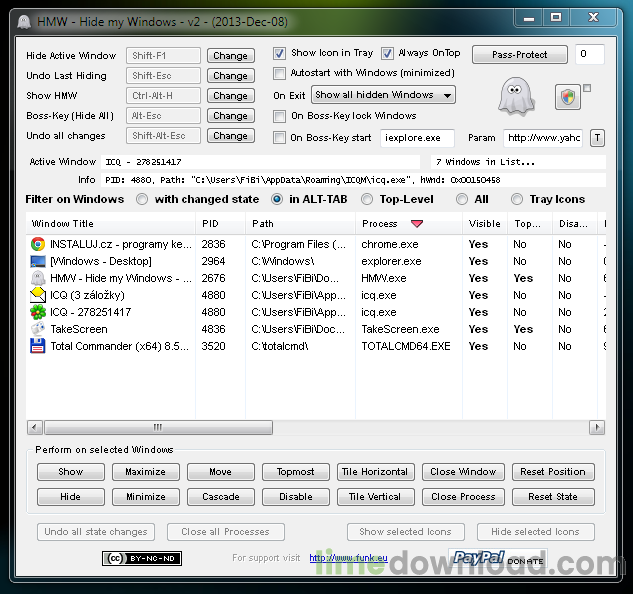Toggle Always OnTop checkbox

387,53
